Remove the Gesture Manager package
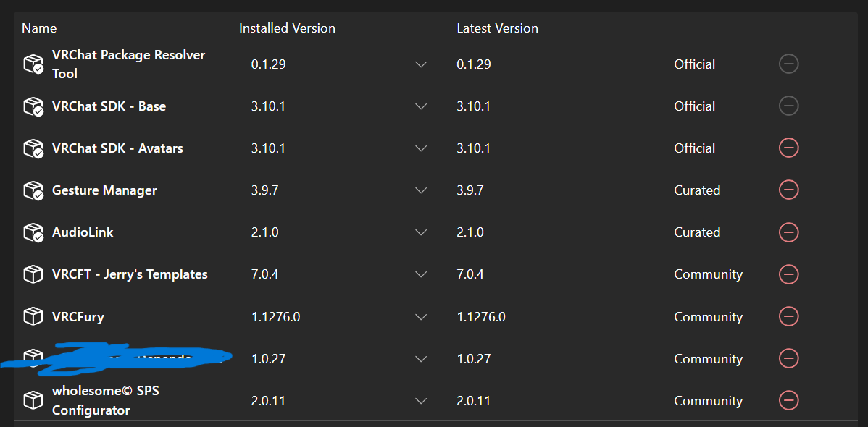 [x=788, y=190]
